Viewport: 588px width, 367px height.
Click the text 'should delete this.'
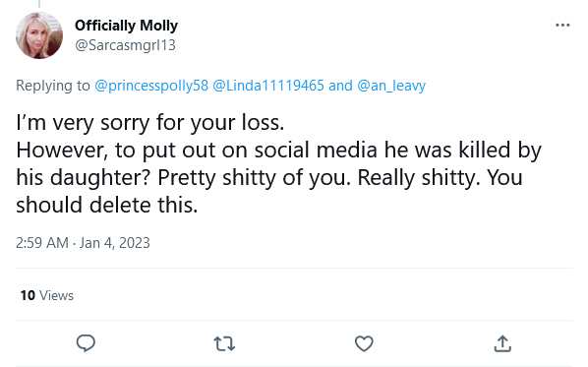point(107,206)
